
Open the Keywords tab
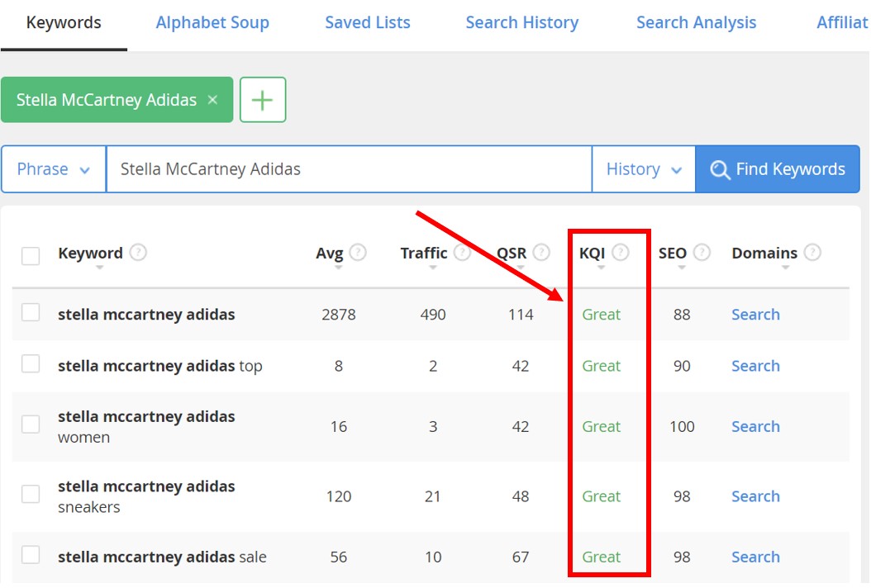[64, 23]
